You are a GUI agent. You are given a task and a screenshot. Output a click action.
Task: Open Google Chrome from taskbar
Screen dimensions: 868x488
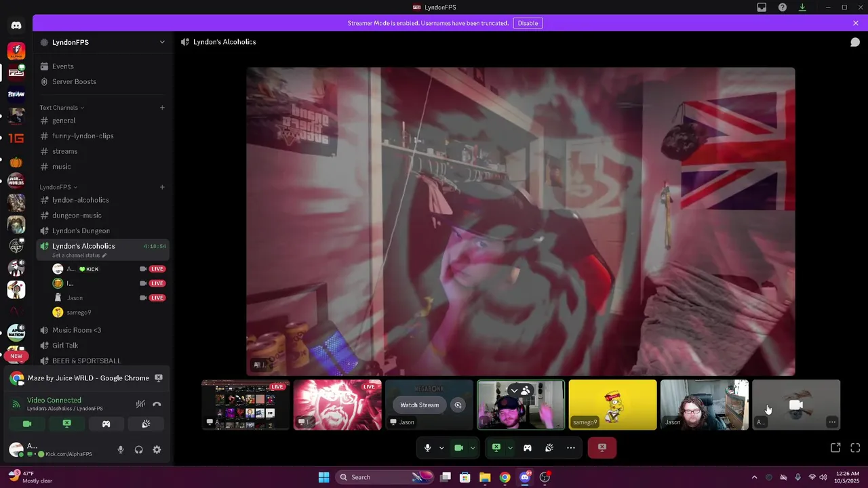pos(505,477)
